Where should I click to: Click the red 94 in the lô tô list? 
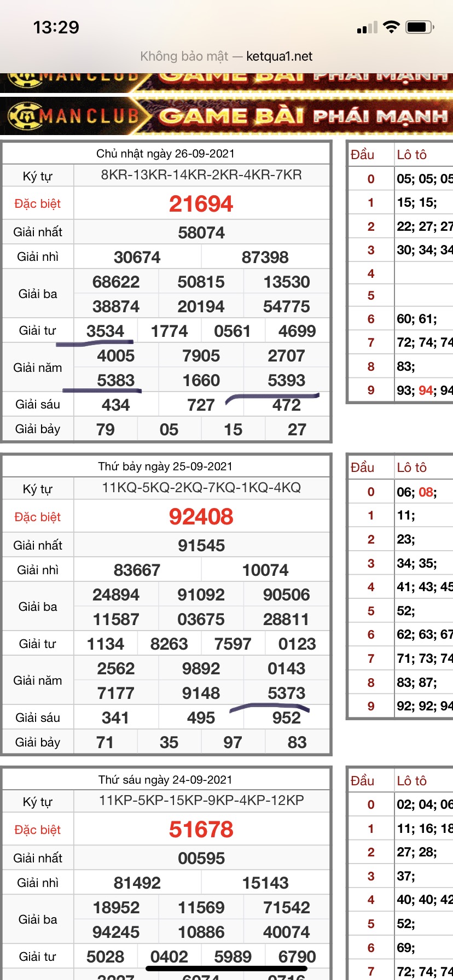tap(426, 390)
